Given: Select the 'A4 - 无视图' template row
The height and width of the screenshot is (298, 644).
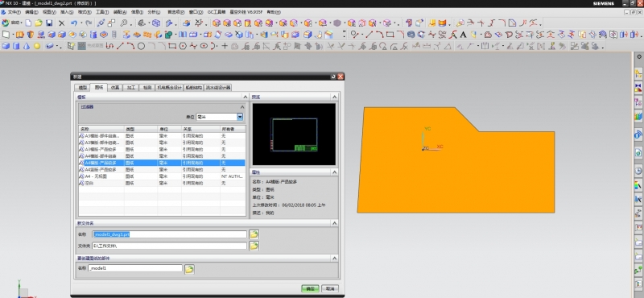Looking at the screenshot, I should [x=162, y=176].
